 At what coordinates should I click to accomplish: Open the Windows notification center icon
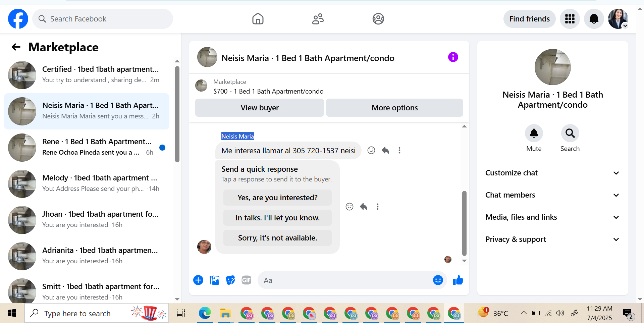[x=628, y=314]
